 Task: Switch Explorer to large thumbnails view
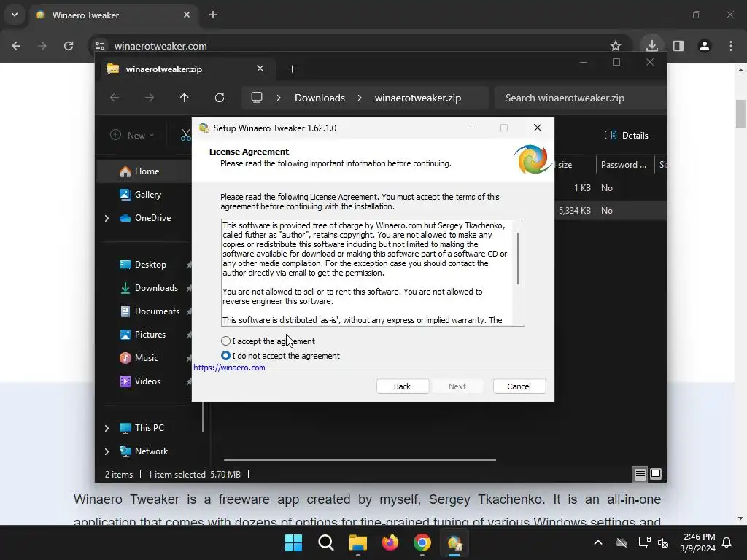656,474
